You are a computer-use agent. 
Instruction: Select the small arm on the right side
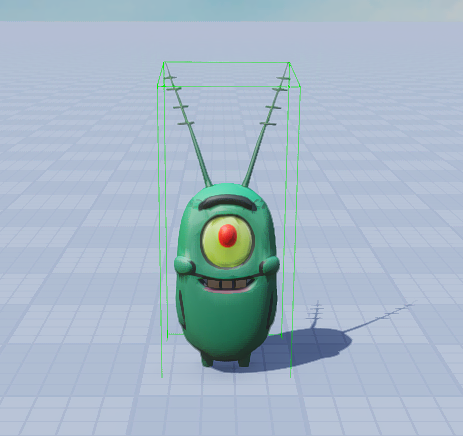click(x=270, y=265)
